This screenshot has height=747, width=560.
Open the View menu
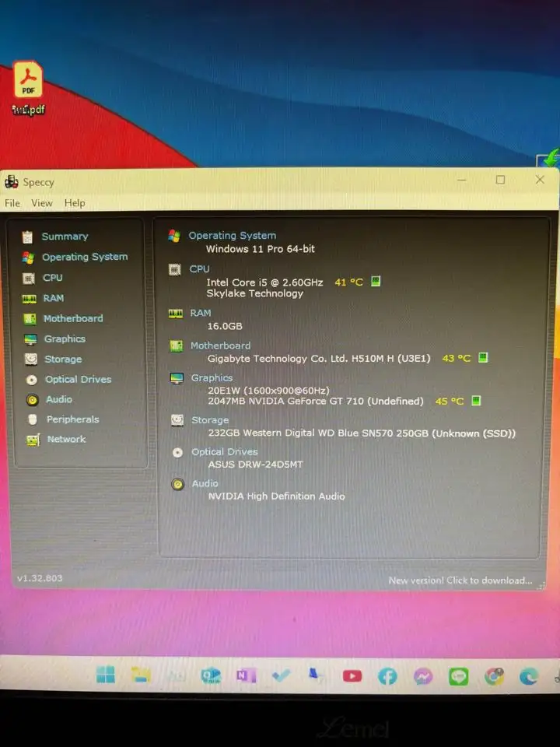coord(42,203)
